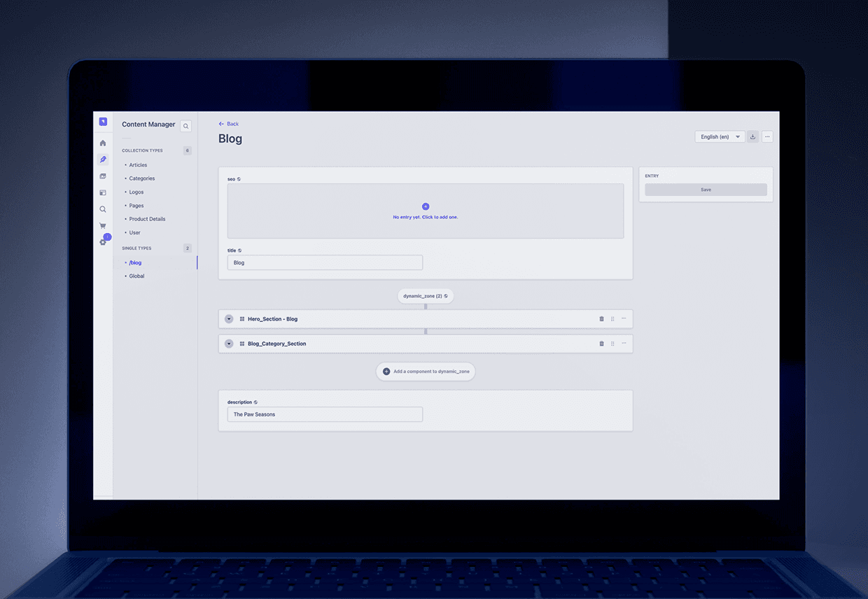This screenshot has width=868, height=599.
Task: Expand the Hero_Section - Blog component
Action: (x=229, y=319)
